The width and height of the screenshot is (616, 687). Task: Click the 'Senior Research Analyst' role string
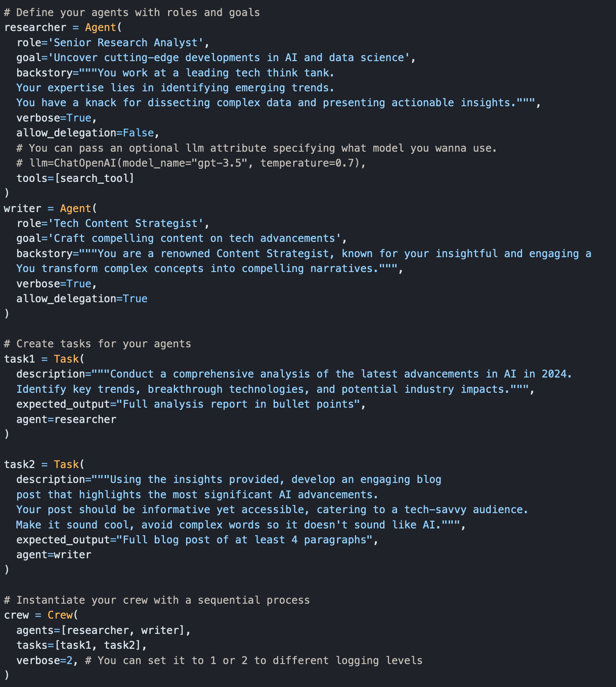click(x=126, y=42)
